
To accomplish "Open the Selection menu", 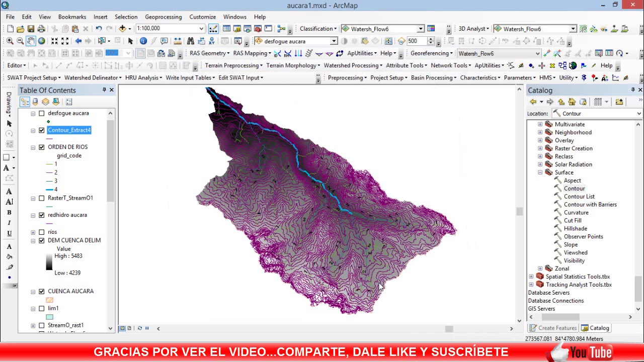I will point(126,17).
